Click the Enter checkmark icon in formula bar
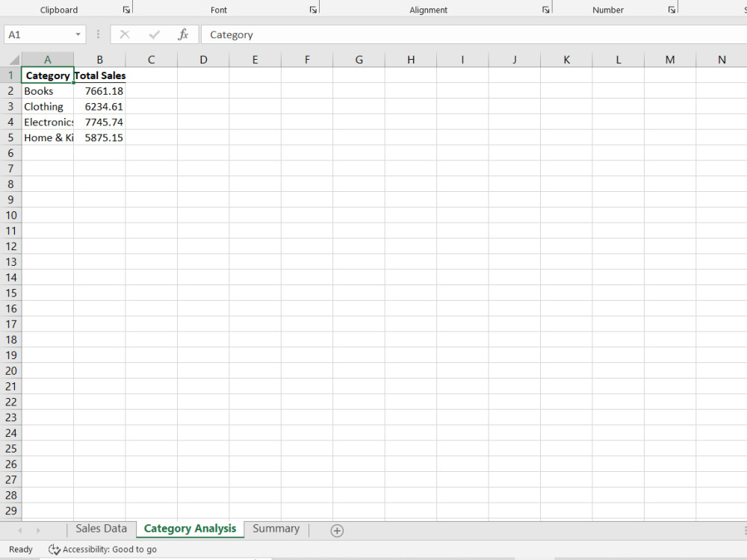 pos(154,34)
